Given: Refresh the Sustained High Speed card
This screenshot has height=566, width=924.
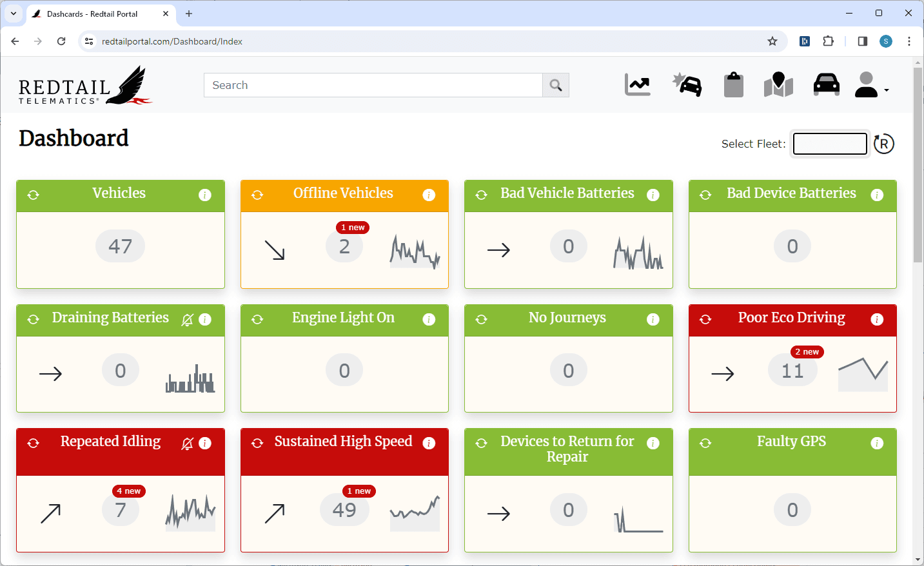Looking at the screenshot, I should pos(257,443).
